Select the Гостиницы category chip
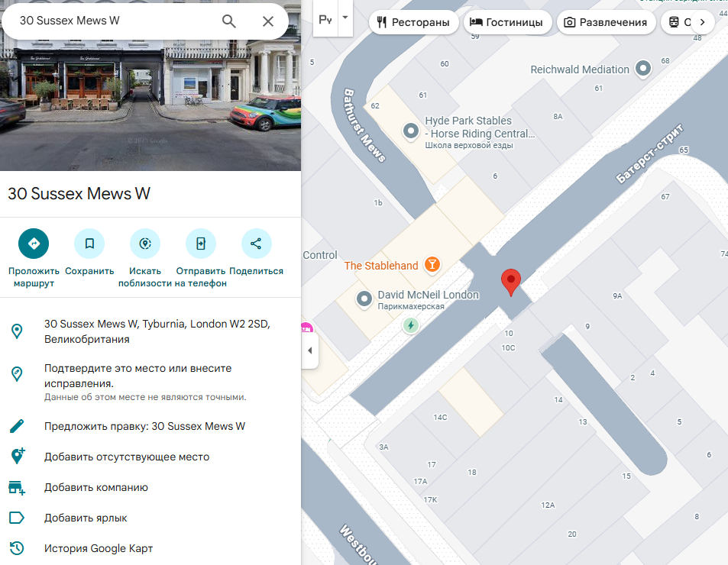Screen dimensions: 728x565 point(507,22)
